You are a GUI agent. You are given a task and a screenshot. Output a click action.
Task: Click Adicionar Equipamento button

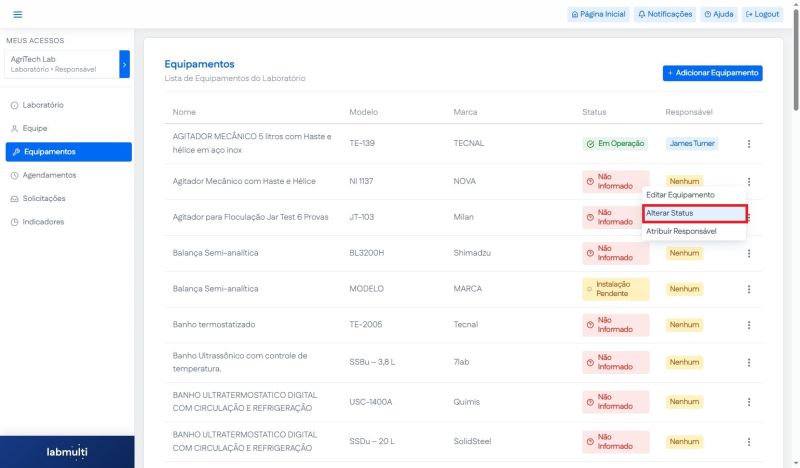[x=712, y=73]
